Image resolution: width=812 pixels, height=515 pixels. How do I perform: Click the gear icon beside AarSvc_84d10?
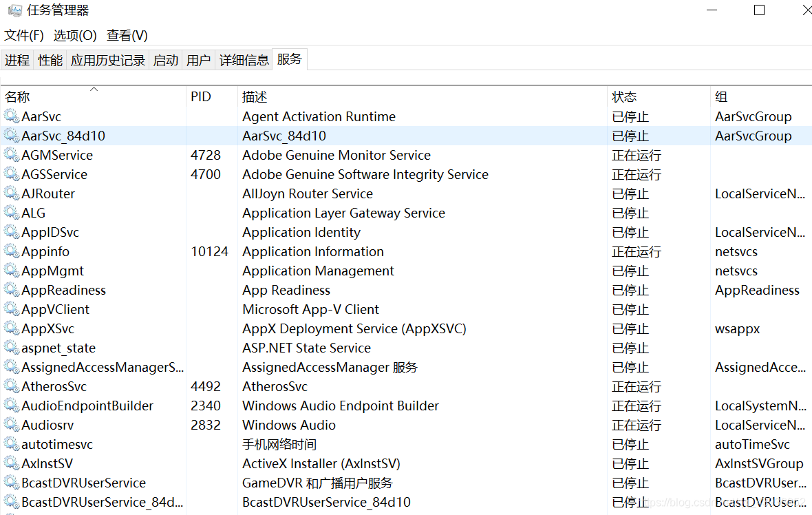[x=12, y=135]
